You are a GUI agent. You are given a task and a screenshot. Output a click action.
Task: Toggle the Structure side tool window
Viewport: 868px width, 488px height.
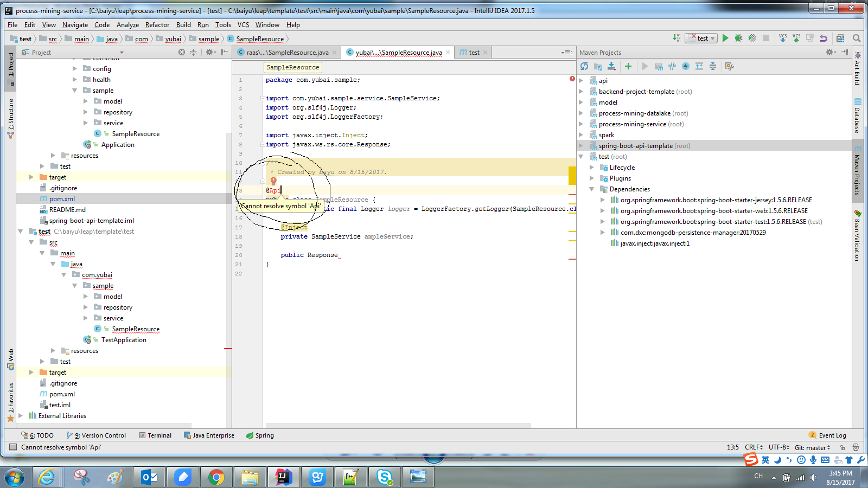pyautogui.click(x=10, y=118)
